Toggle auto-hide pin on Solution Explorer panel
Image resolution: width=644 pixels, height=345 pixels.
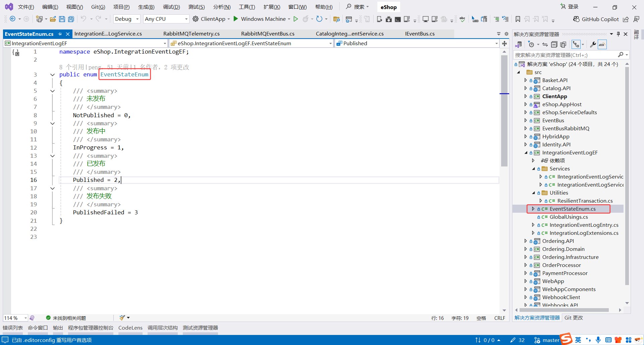(618, 34)
